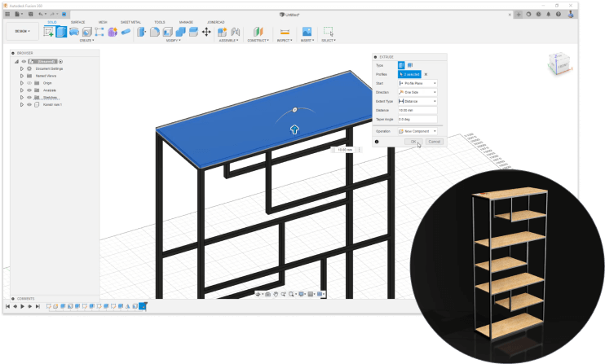This screenshot has width=605, height=364.
Task: Expand the Origin folder node
Action: pos(21,83)
